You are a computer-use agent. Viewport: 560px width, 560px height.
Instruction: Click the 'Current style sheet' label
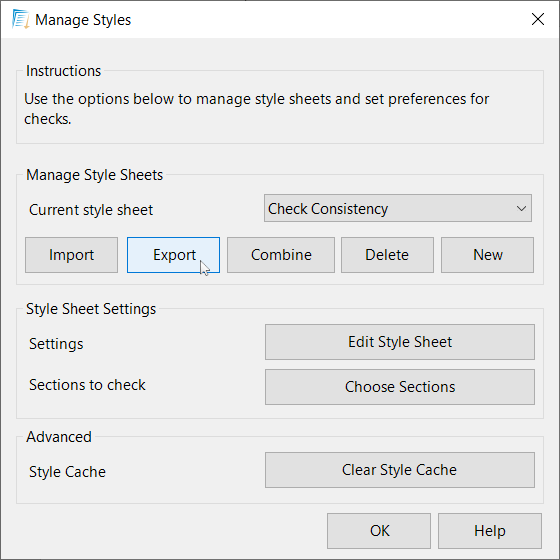coord(91,210)
